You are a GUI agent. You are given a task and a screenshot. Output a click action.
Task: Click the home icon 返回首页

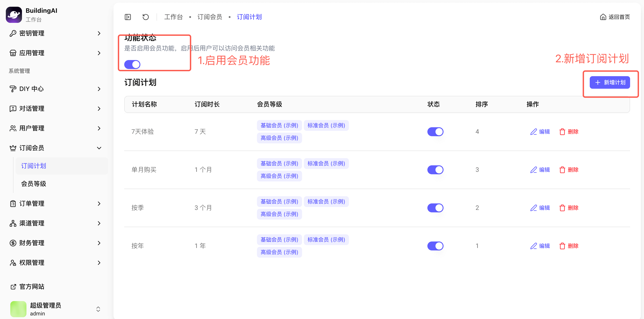[603, 17]
